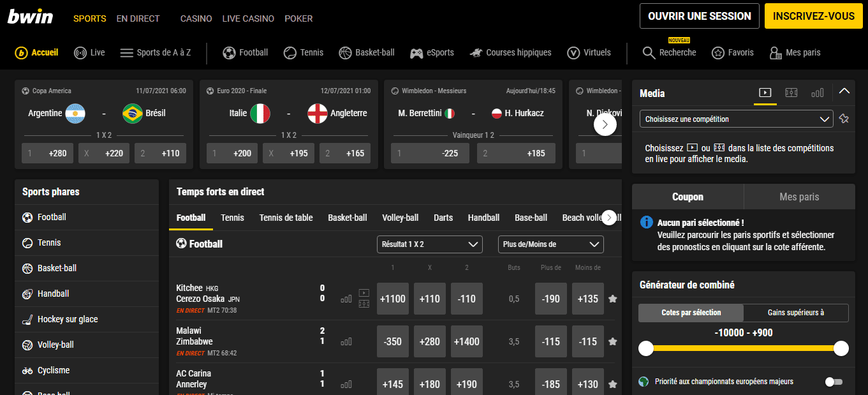The height and width of the screenshot is (395, 868).
Task: Open Sports de A à Z menu
Action: [156, 53]
